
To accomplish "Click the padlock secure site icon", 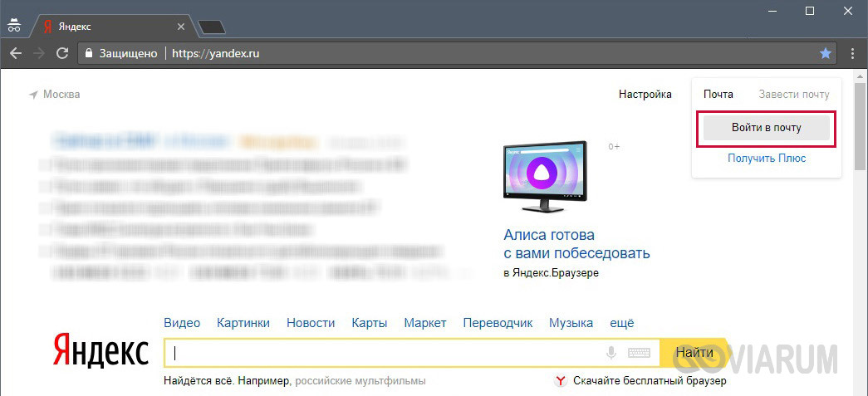I will pyautogui.click(x=88, y=54).
